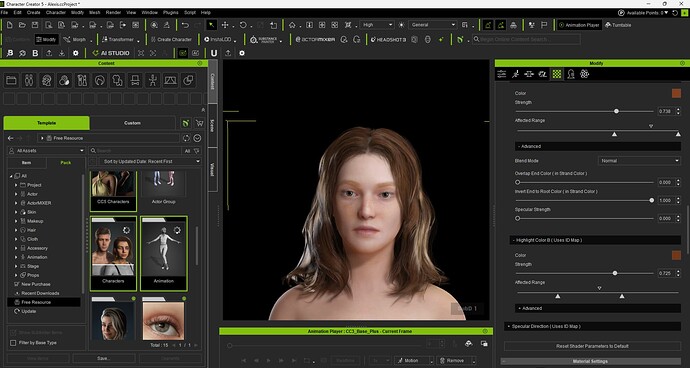Expand the Hair folder in content tree

16,230
